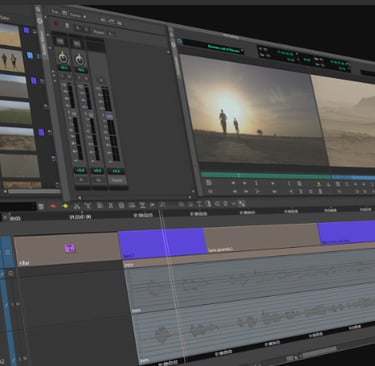Open the green clip name menu above the source monitor
This screenshot has height=366, width=375.
pos(225,49)
